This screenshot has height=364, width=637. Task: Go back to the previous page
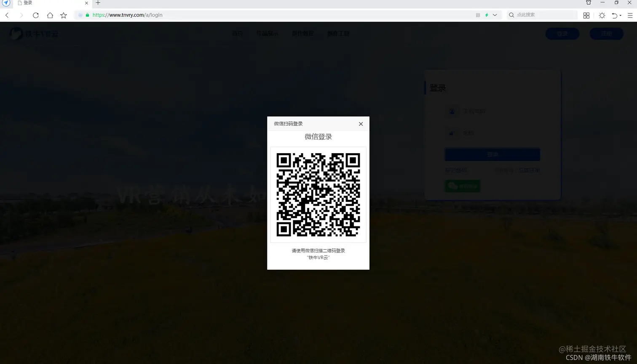[7, 15]
